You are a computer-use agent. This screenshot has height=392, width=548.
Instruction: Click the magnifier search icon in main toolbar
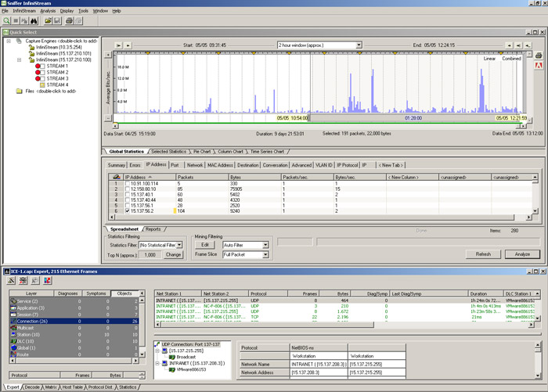point(6,21)
